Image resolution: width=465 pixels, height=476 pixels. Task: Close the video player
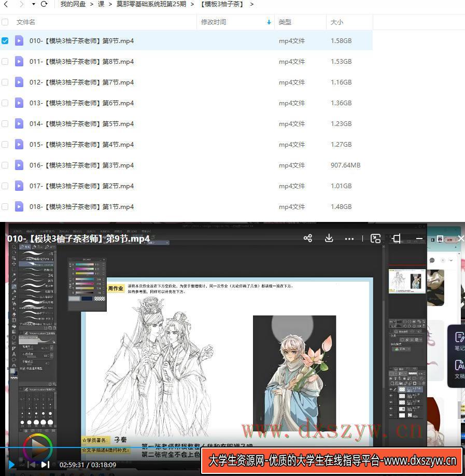click(461, 239)
